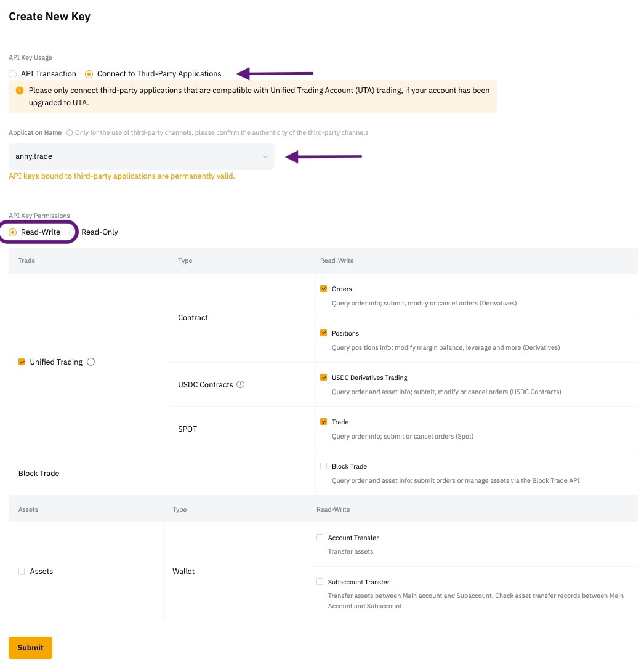Viewport: 644px width, 667px height.
Task: Toggle the SPOT Trade checkbox
Action: (324, 422)
